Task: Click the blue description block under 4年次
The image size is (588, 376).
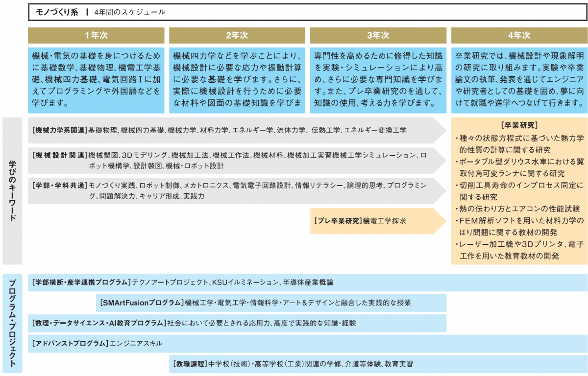Action: click(519, 80)
